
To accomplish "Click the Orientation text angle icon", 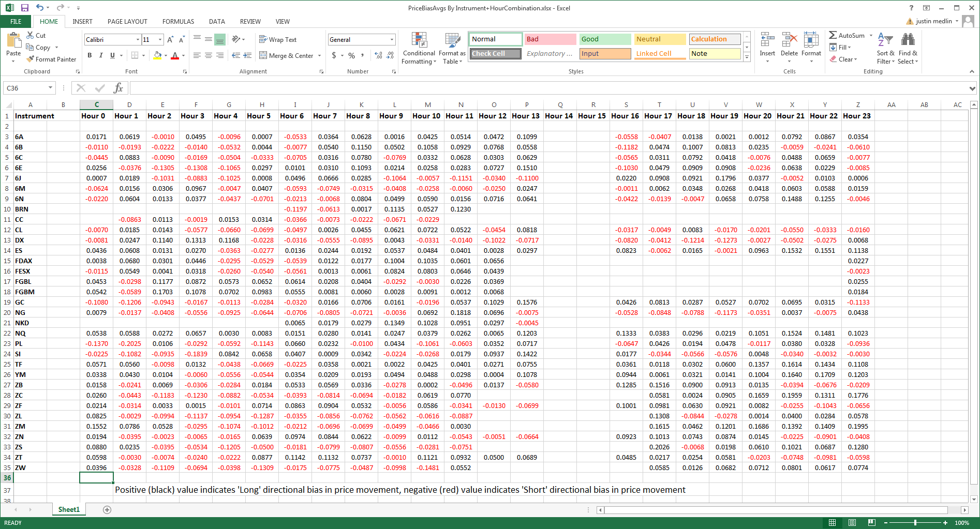I will click(236, 39).
